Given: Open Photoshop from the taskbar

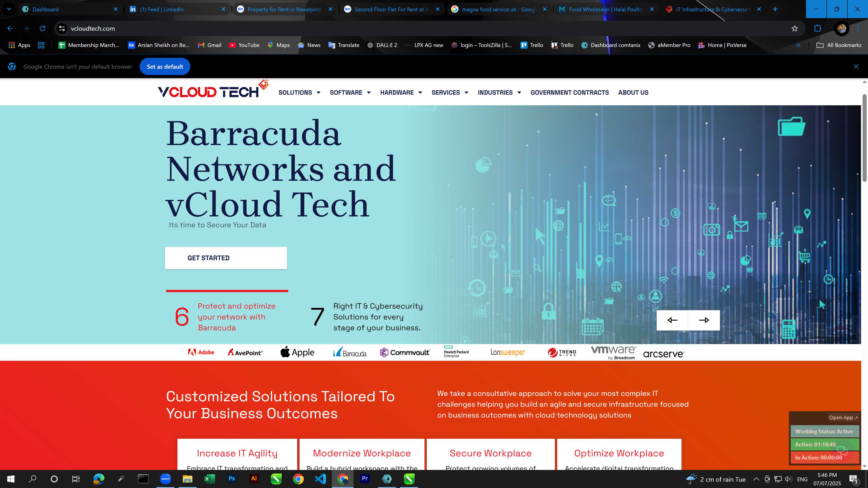Looking at the screenshot, I should (x=232, y=479).
